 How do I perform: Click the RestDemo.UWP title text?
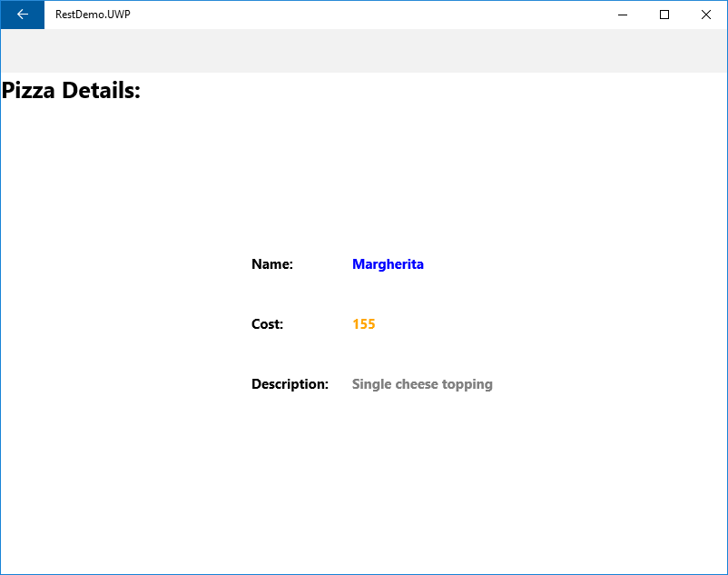(x=92, y=15)
